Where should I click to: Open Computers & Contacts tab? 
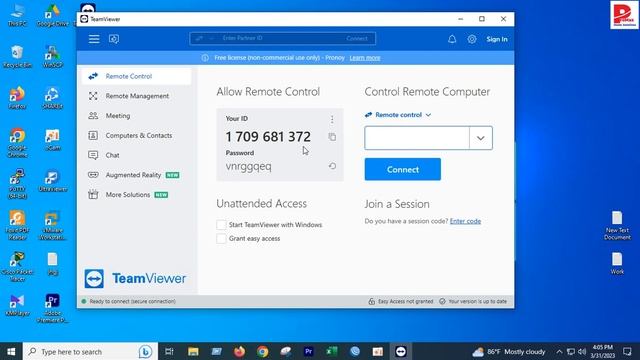click(x=136, y=136)
